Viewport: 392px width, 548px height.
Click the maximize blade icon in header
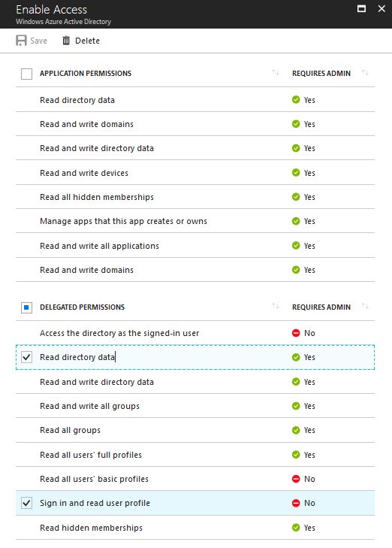pos(362,9)
